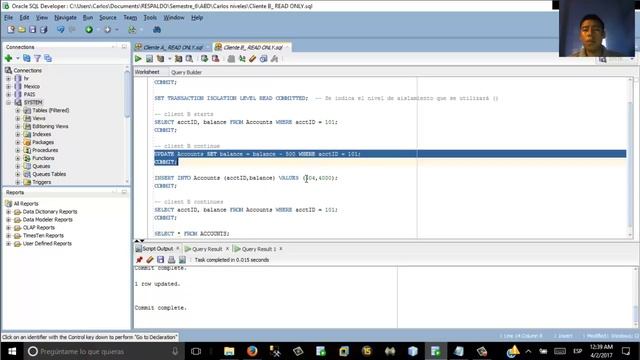
Task: Show hidden tray icons chevron
Action: 528,351
